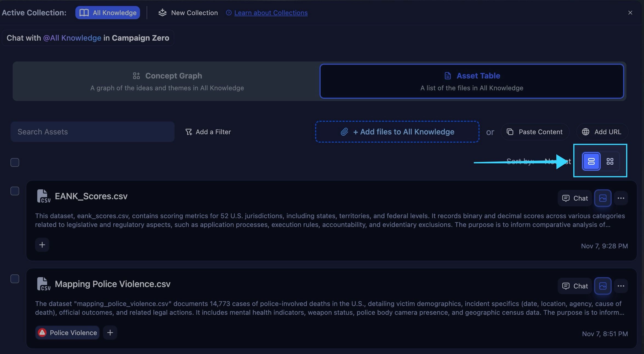Image resolution: width=644 pixels, height=354 pixels.
Task: Focus the Search Assets field
Action: point(92,132)
